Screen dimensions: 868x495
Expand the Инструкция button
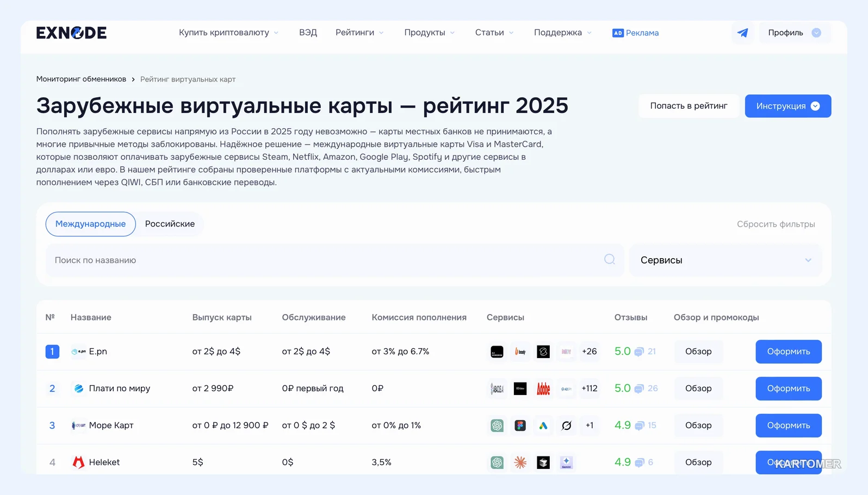[x=788, y=106]
